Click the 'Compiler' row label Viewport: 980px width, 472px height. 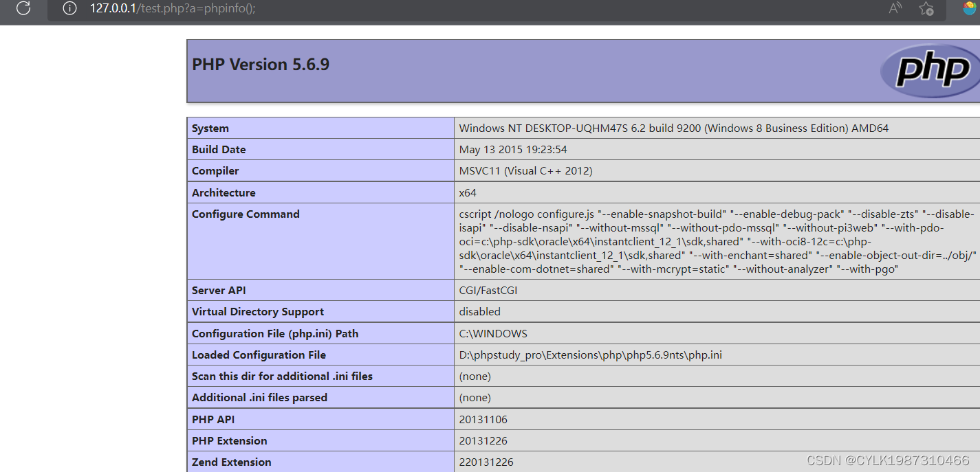pos(215,171)
